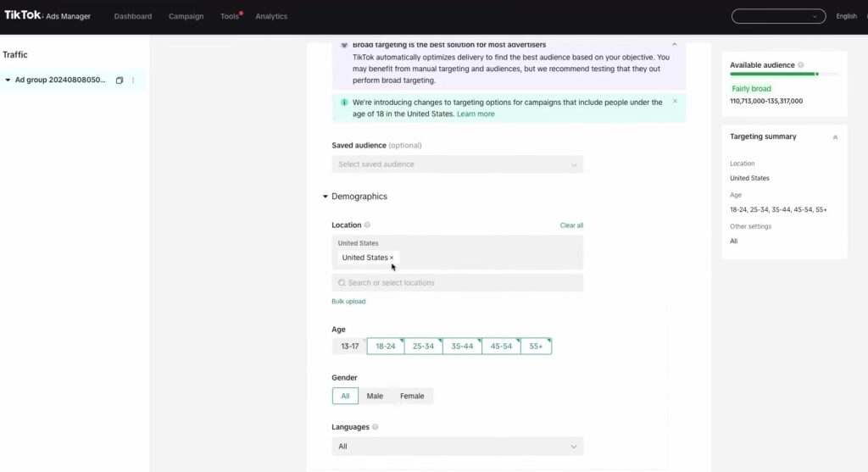This screenshot has height=472, width=868.
Task: Click the audience estimate 110,713,000-135,317,000
Action: [x=766, y=101]
